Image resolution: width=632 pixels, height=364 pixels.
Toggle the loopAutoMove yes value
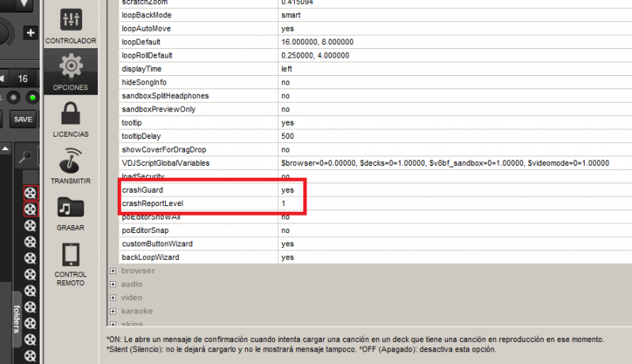[287, 28]
